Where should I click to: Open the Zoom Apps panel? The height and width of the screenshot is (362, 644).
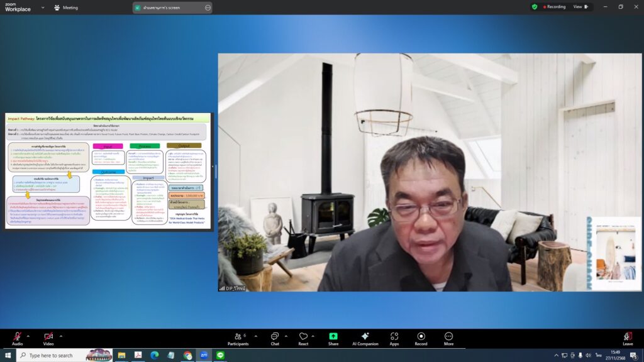click(394, 339)
